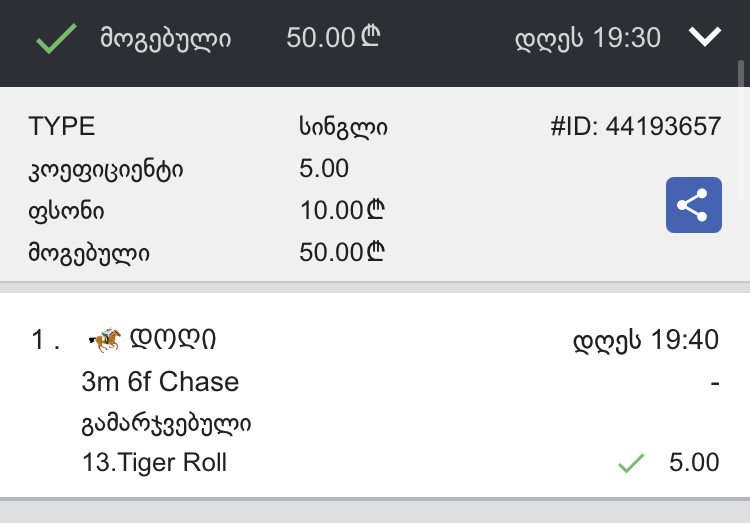Click the green won checkmark in header
The height and width of the screenshot is (523, 750).
56,39
